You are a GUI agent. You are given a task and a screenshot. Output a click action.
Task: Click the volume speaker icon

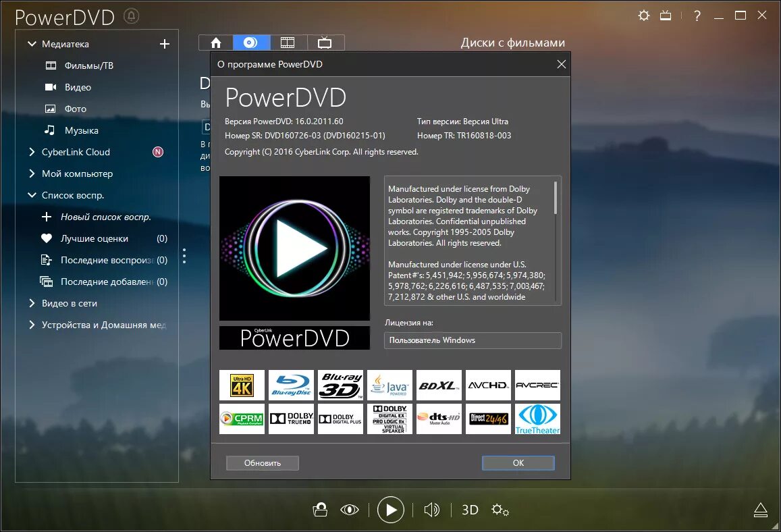point(432,510)
